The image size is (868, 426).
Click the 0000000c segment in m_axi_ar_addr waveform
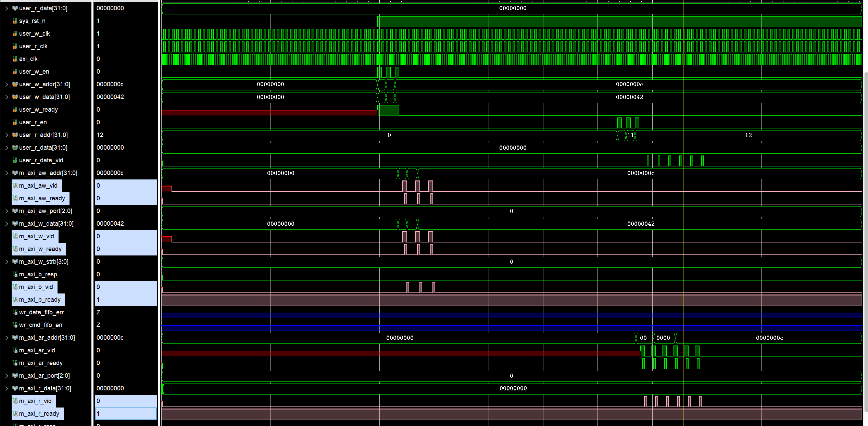coord(769,338)
